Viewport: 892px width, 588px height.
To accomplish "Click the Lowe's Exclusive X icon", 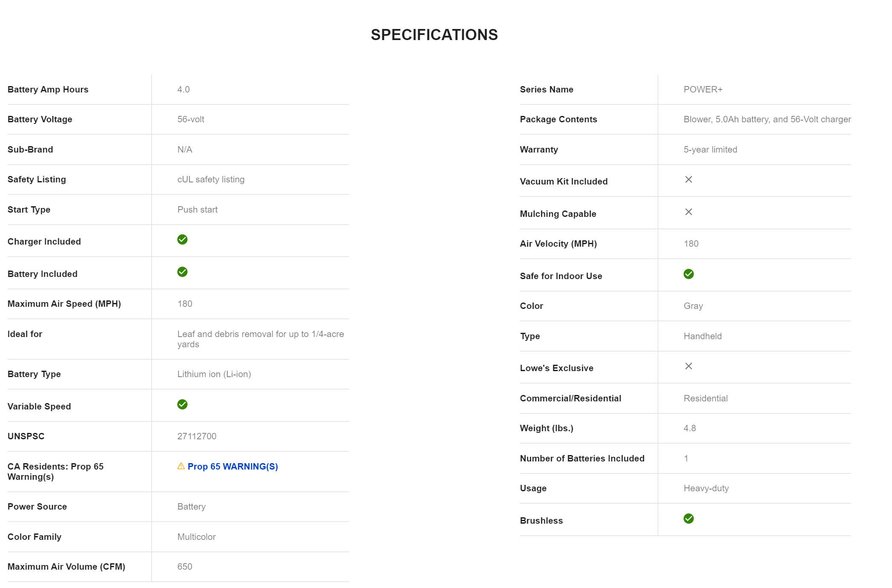I will [689, 366].
